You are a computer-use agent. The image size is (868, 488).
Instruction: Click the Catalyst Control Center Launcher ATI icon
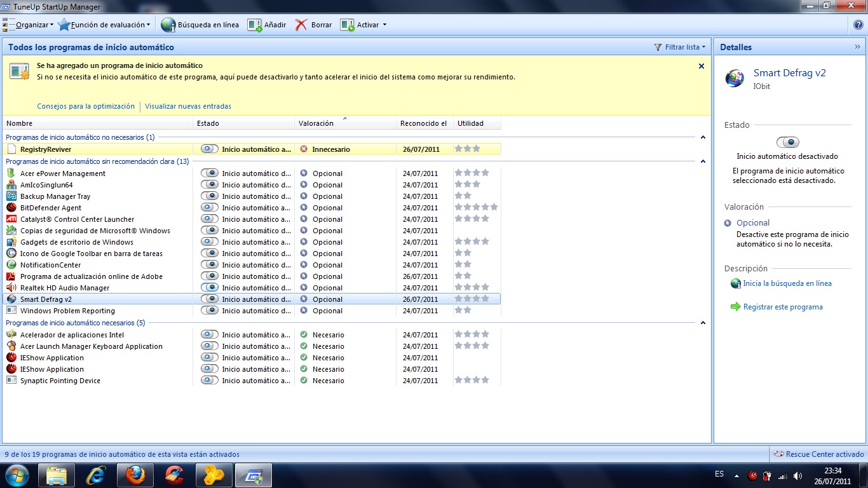[11, 219]
